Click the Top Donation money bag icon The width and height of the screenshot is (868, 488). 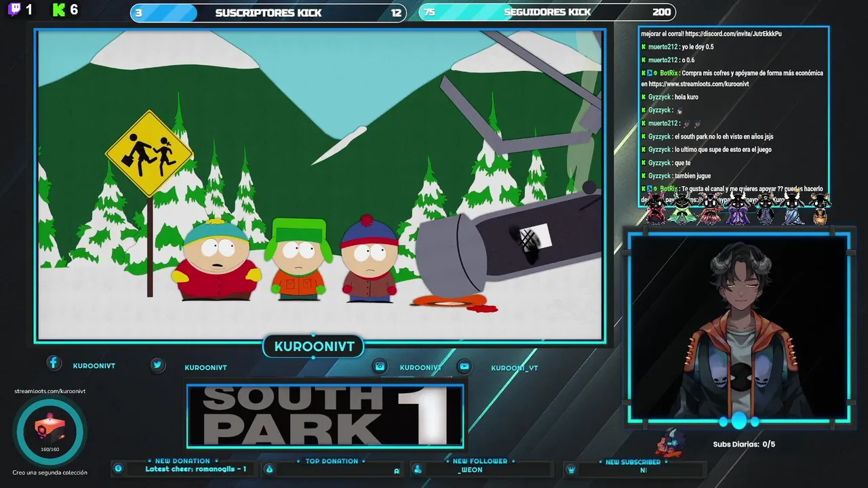tap(269, 469)
